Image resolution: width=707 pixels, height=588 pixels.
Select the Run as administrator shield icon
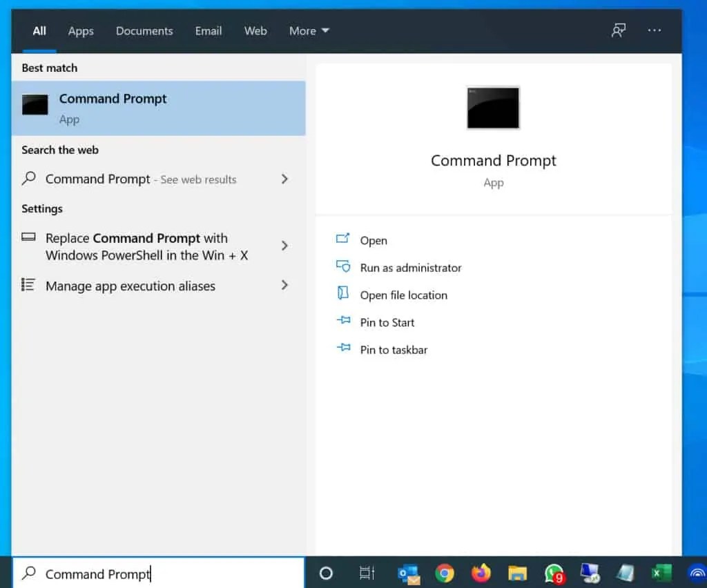pyautogui.click(x=344, y=266)
